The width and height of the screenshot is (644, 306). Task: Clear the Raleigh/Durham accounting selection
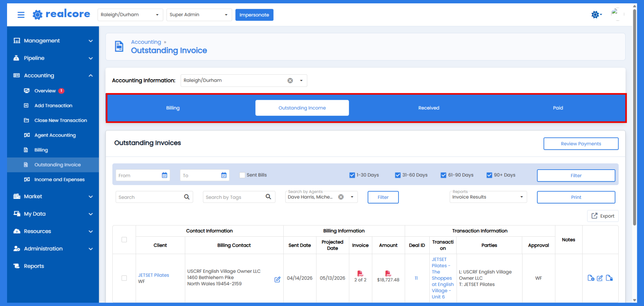[290, 81]
